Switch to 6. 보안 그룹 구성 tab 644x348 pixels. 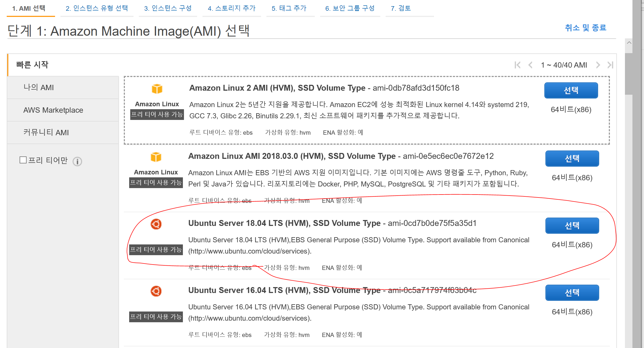(350, 8)
